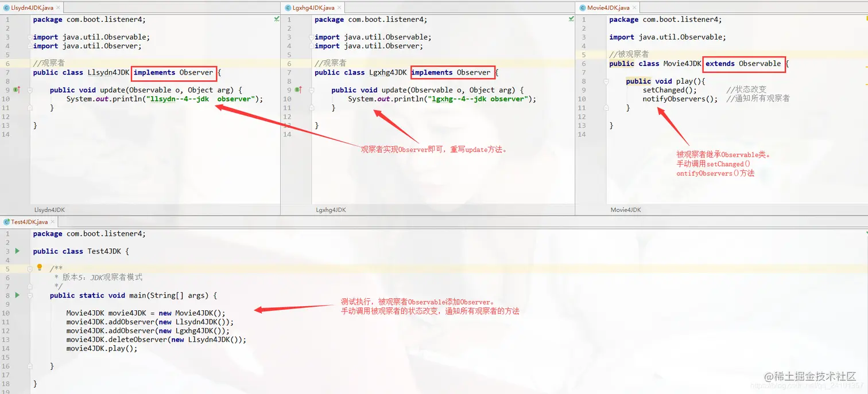Run main method via gutter arrow

pyautogui.click(x=17, y=295)
